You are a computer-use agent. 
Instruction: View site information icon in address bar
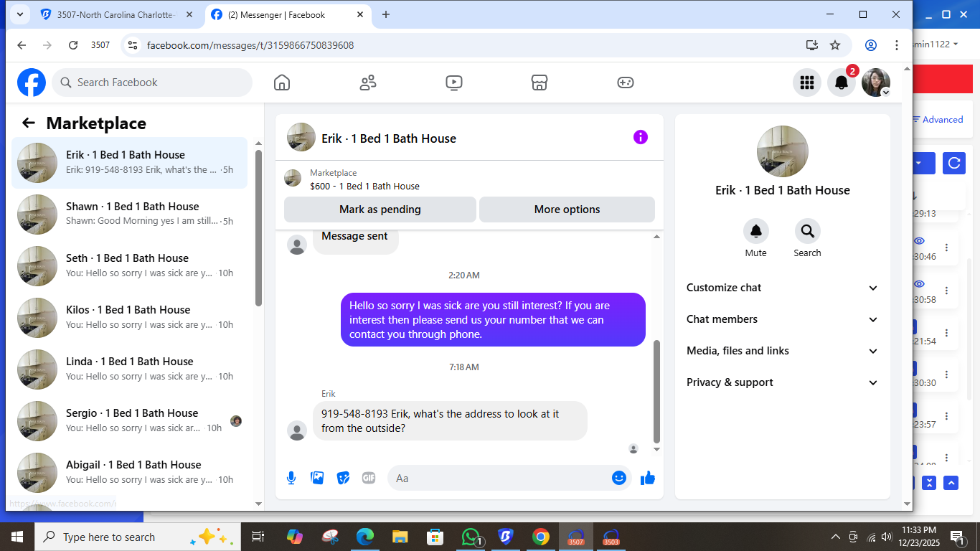pos(132,45)
